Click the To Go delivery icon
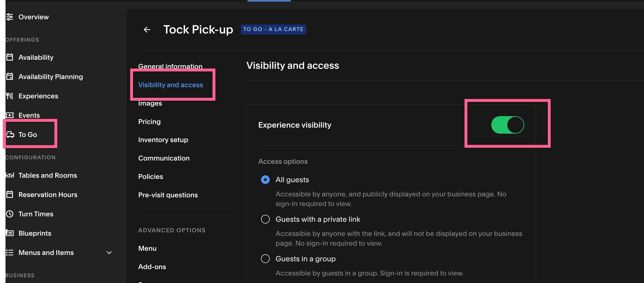The image size is (644, 283). click(10, 135)
